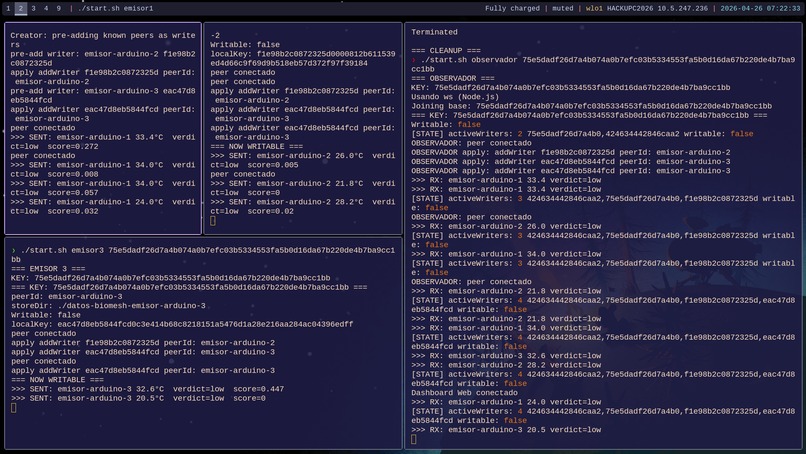Click the '=== EMISOR 3 ===' header

coord(48,269)
